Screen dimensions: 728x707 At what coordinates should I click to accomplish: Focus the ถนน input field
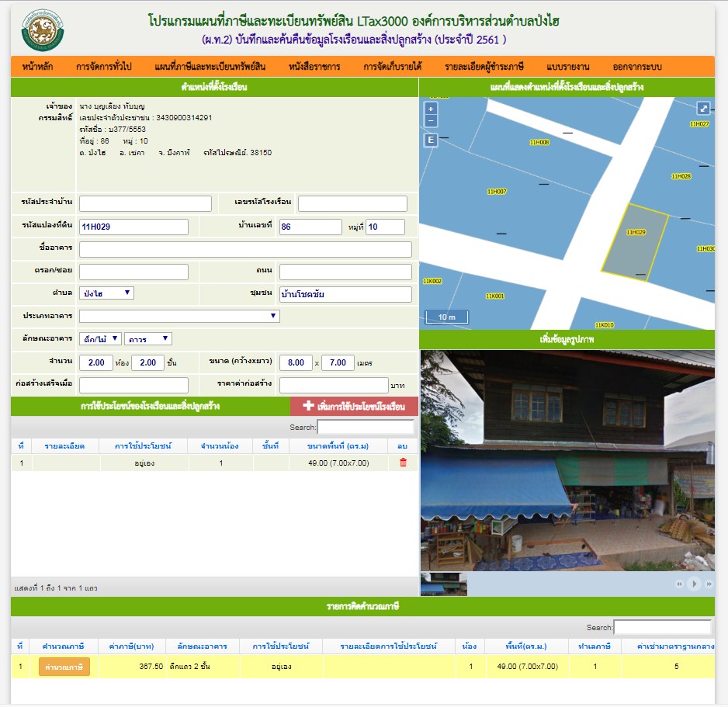pos(345,272)
